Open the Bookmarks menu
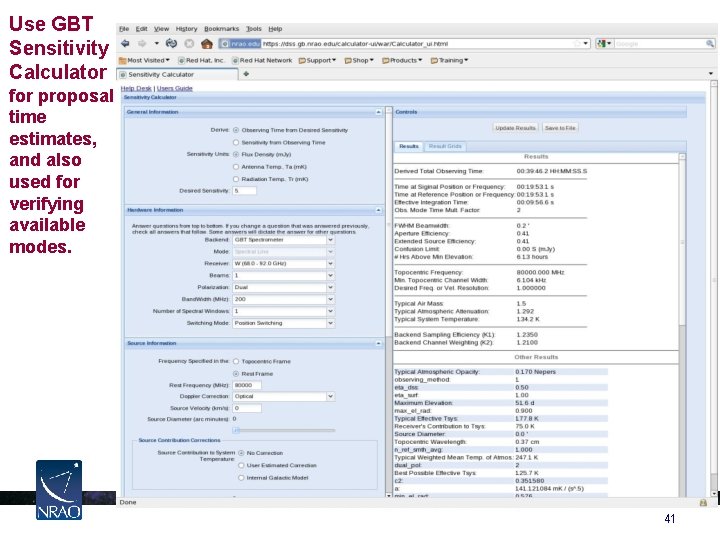Screen dimensions: 720x540 (221, 28)
